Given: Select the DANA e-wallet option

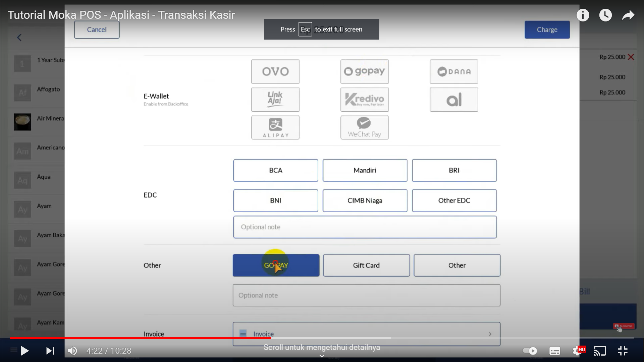Looking at the screenshot, I should [x=454, y=71].
